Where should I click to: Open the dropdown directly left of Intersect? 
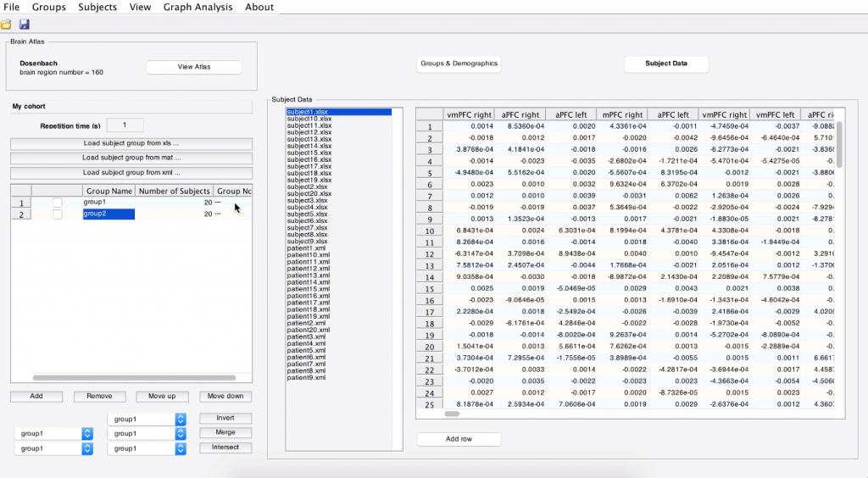[147, 448]
